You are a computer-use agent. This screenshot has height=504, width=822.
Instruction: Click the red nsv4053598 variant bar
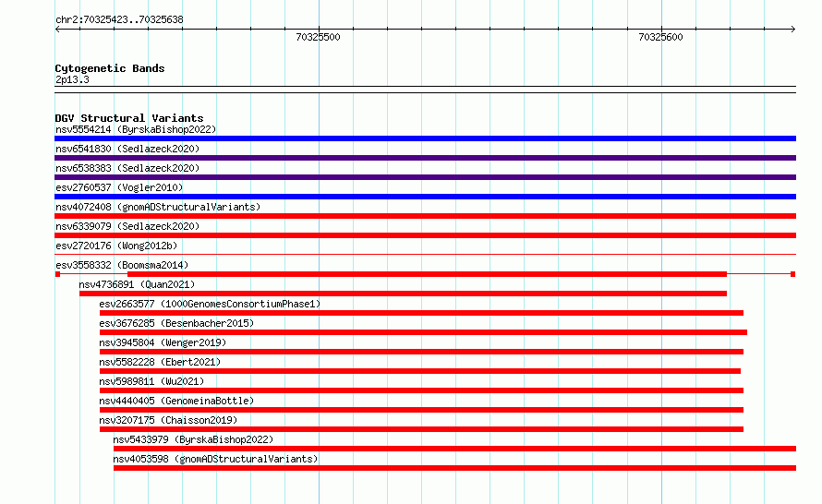455,468
